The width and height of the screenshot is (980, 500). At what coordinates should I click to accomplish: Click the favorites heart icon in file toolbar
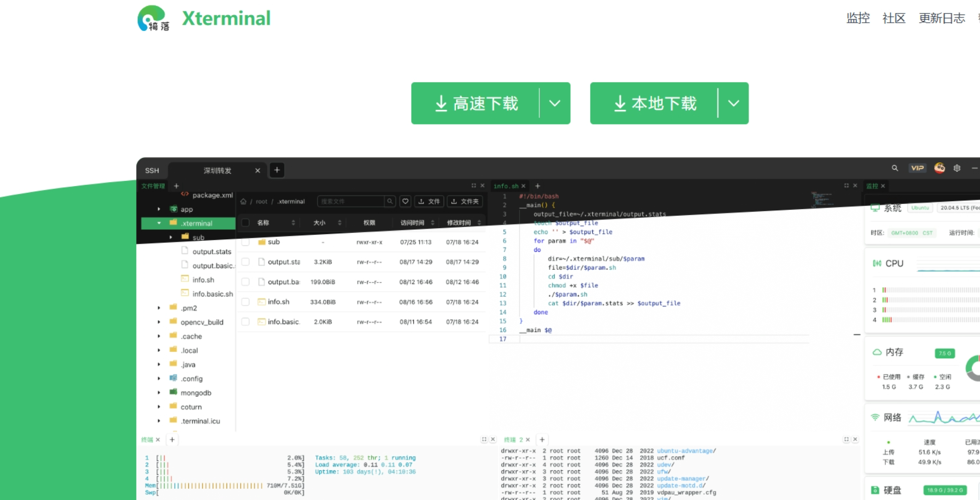[405, 201]
